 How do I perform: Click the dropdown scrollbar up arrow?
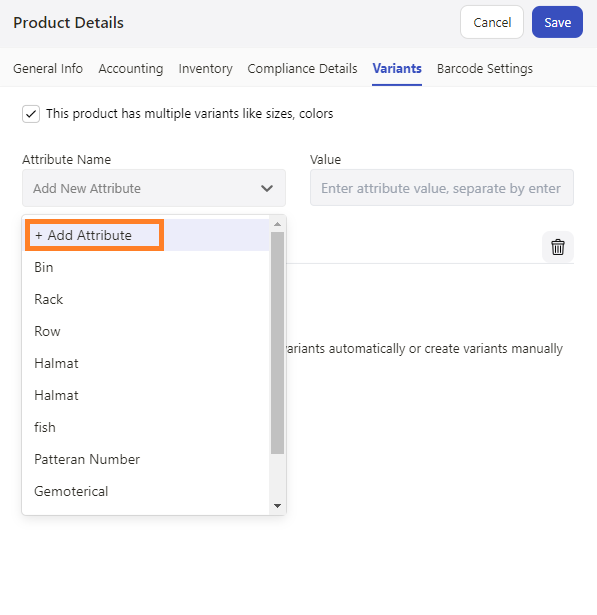point(277,224)
